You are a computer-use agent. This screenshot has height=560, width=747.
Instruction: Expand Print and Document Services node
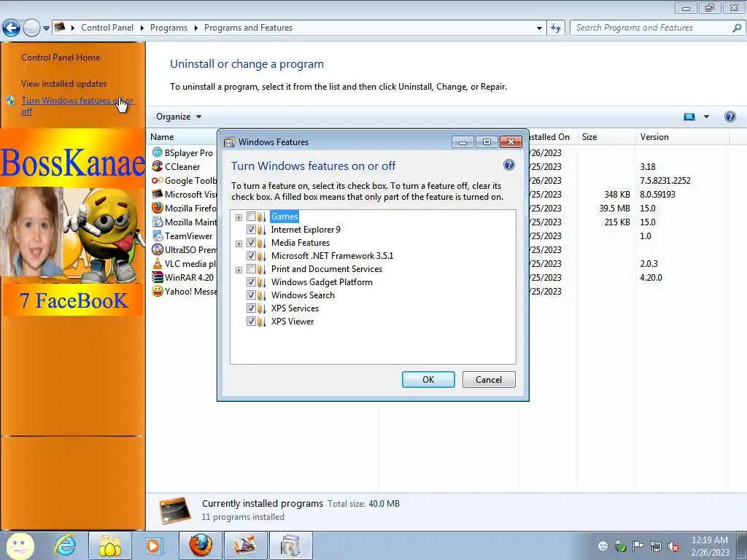239,270
